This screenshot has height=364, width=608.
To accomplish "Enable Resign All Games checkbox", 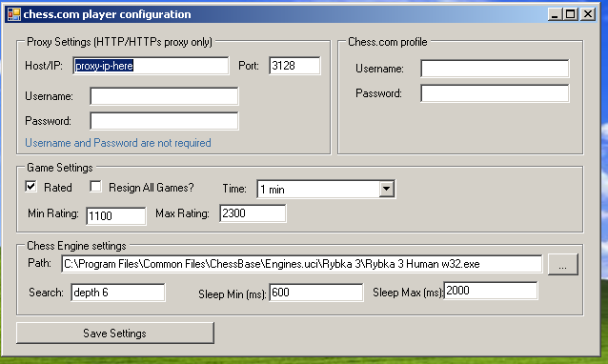I will pos(95,187).
